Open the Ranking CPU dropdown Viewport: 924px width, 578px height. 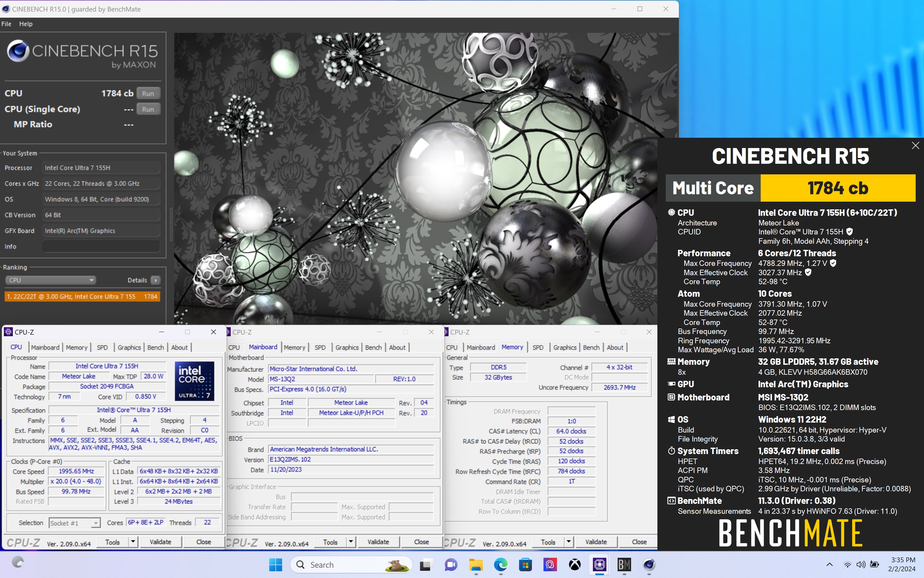pyautogui.click(x=50, y=280)
